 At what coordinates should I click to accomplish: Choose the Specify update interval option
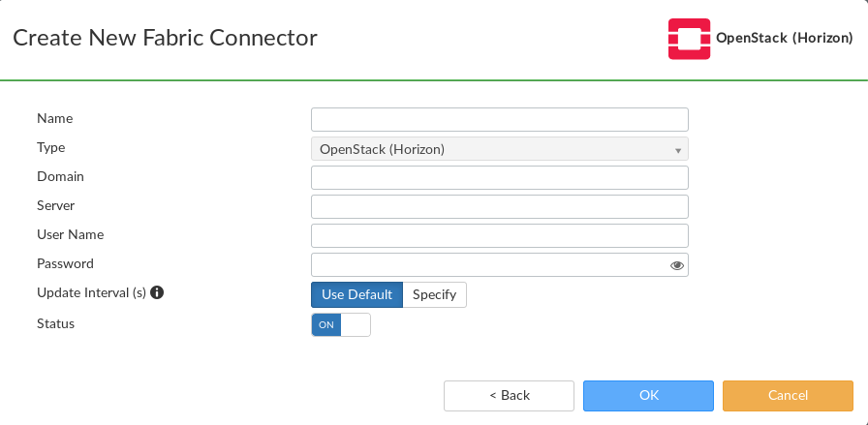coord(434,294)
